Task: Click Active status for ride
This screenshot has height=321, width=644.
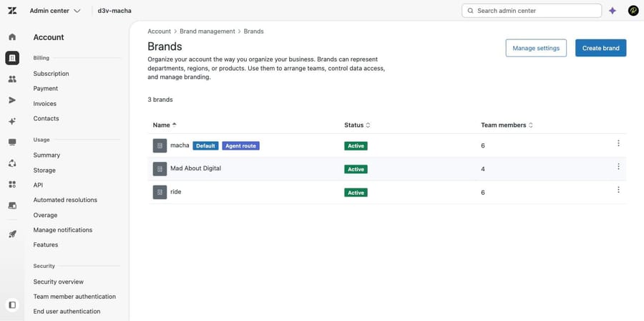Action: (356, 193)
